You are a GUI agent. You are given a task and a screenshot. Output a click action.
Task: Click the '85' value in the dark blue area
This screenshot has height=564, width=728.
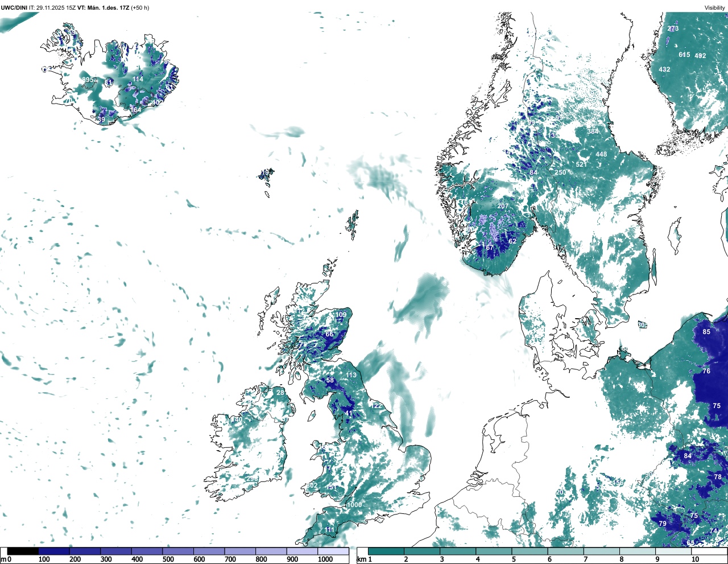706,332
